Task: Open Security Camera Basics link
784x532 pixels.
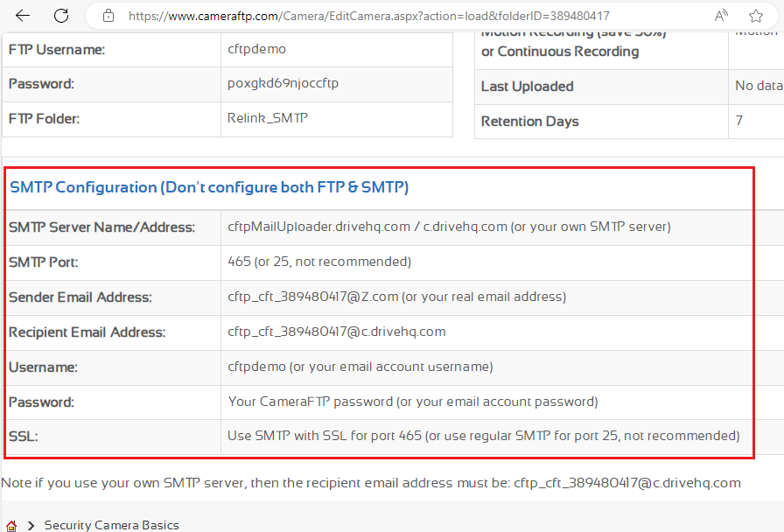Action: click(111, 526)
